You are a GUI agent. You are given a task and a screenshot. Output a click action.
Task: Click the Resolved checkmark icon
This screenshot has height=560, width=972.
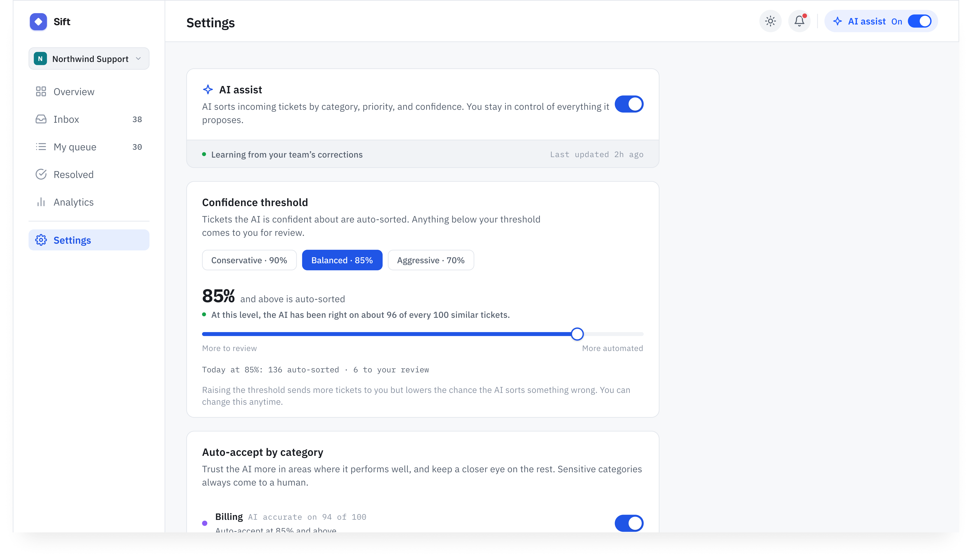41,174
